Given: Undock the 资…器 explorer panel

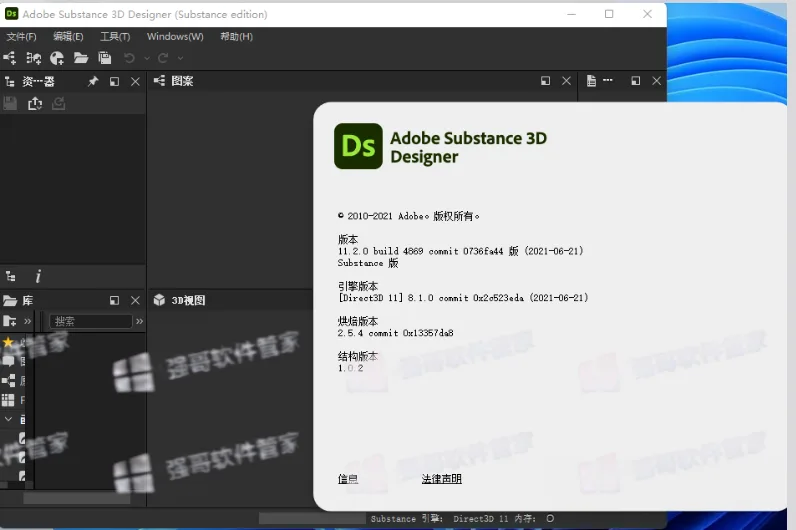Looking at the screenshot, I should 114,82.
